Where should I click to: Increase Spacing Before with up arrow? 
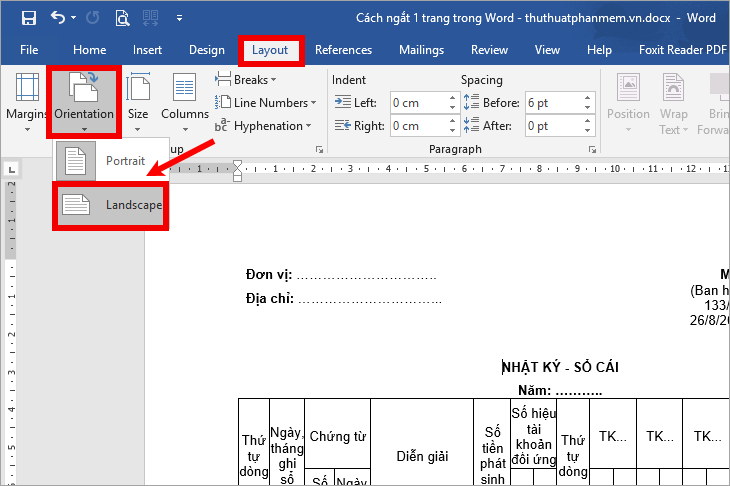coord(588,98)
